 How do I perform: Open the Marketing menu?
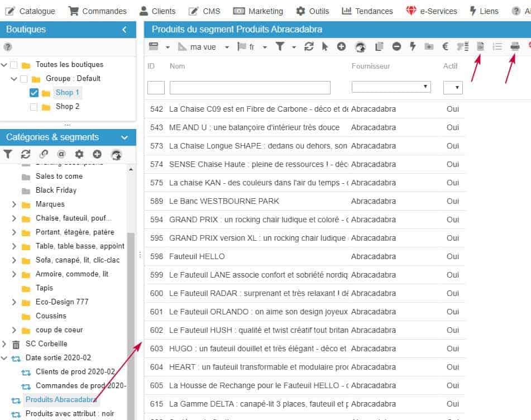click(x=258, y=11)
